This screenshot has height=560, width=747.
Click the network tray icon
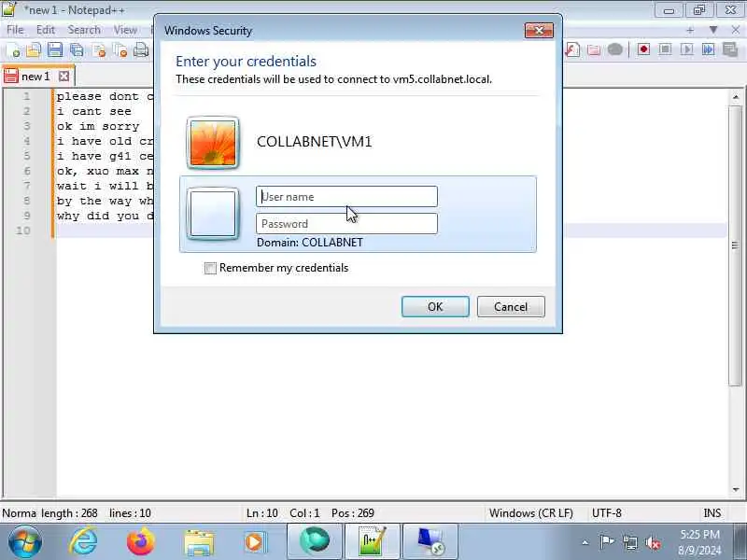click(x=629, y=542)
